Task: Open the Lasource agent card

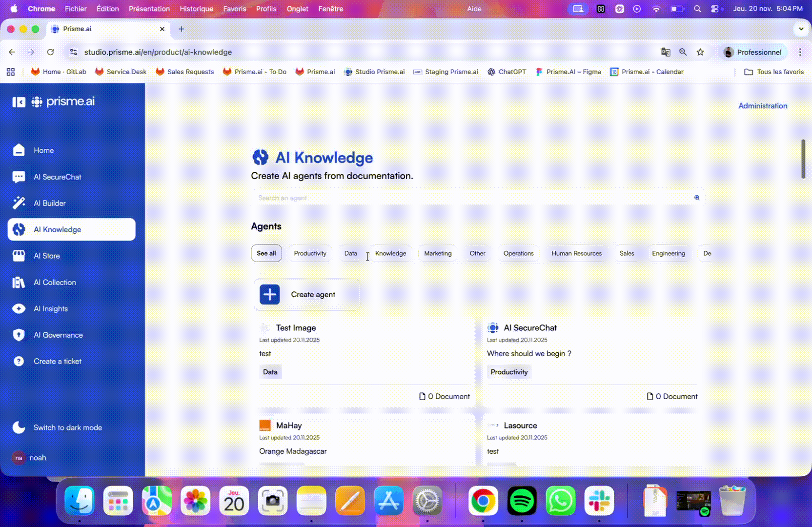Action: pyautogui.click(x=592, y=440)
